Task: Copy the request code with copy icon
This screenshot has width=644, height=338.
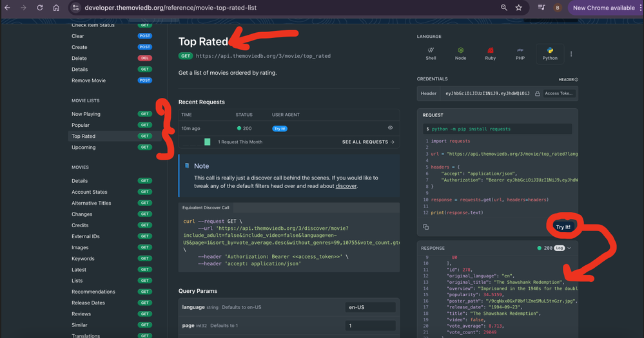Action: point(426,227)
